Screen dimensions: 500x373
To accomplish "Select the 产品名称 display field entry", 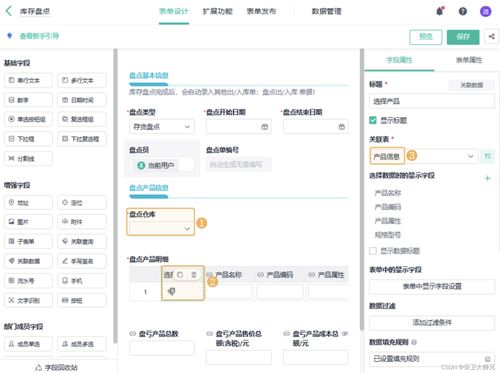I will click(x=388, y=193).
